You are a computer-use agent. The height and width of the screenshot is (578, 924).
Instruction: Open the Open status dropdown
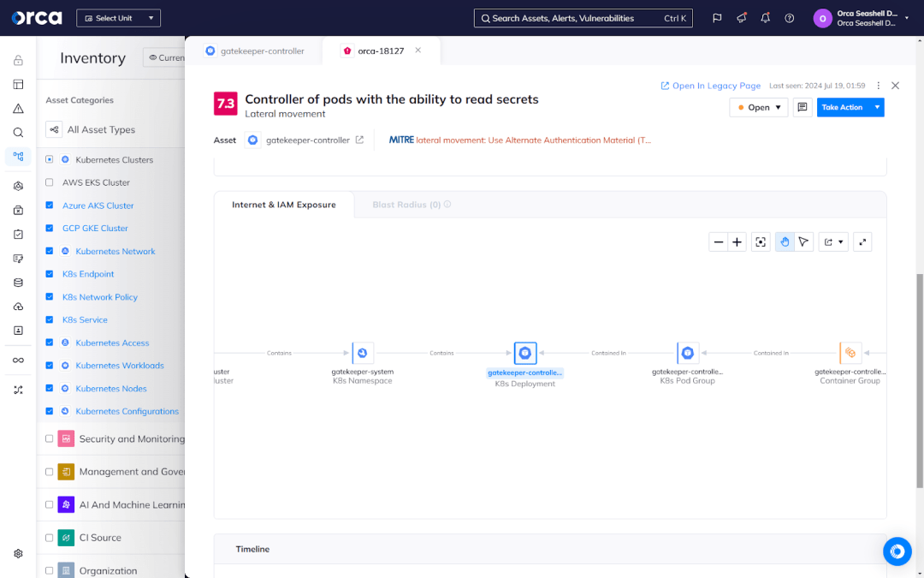click(x=758, y=107)
